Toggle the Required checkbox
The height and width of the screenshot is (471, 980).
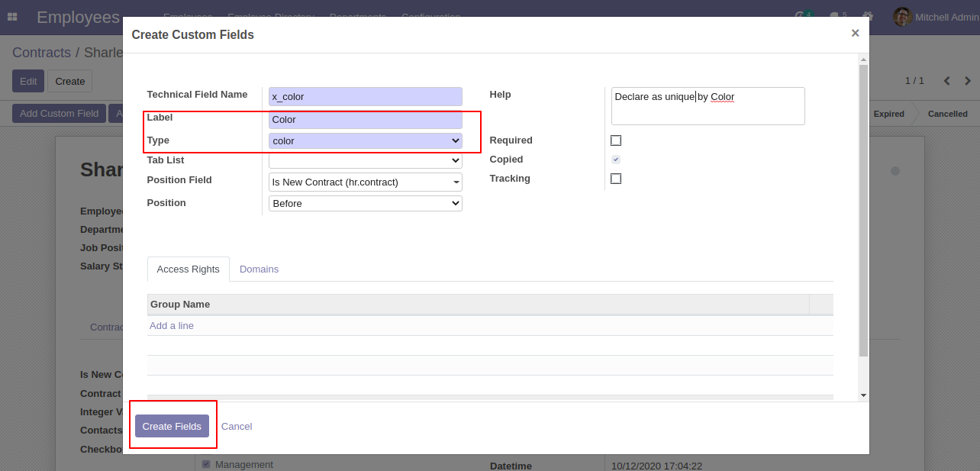(x=616, y=140)
